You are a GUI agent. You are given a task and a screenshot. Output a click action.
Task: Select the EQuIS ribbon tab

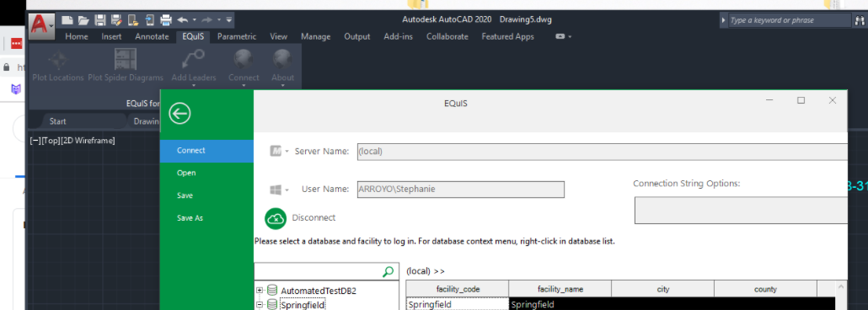coord(193,36)
